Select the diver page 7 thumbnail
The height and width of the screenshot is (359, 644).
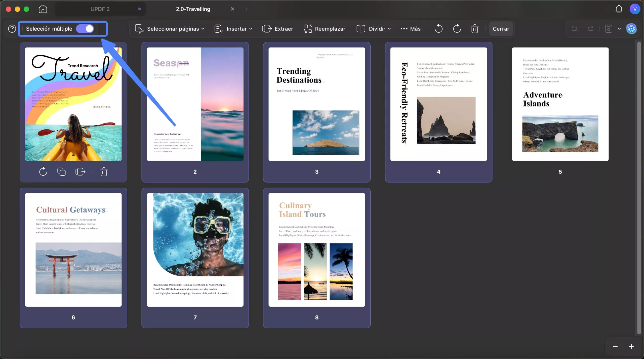pos(195,250)
